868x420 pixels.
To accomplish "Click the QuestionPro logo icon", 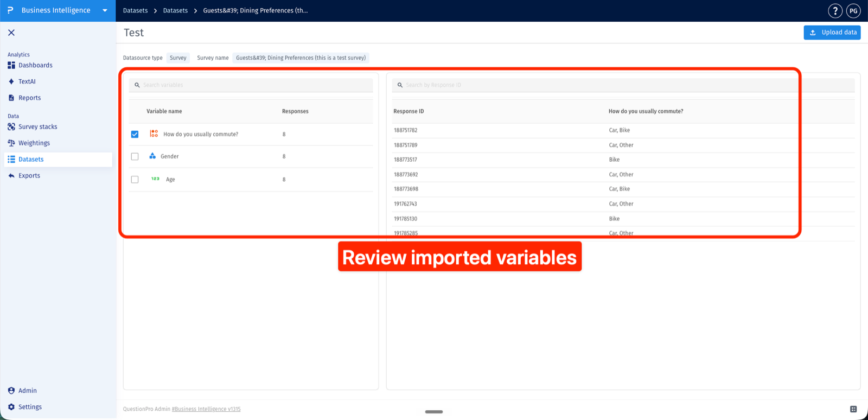I will (x=10, y=10).
